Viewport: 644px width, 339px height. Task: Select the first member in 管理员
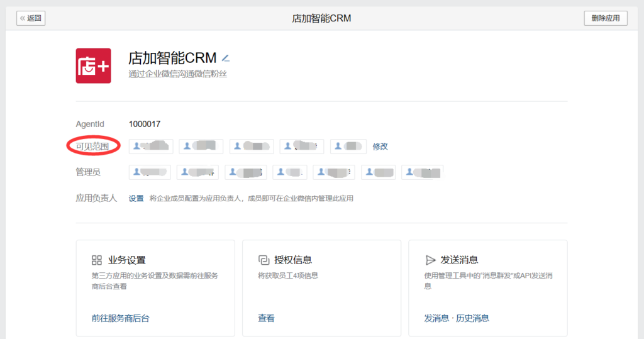pyautogui.click(x=150, y=172)
